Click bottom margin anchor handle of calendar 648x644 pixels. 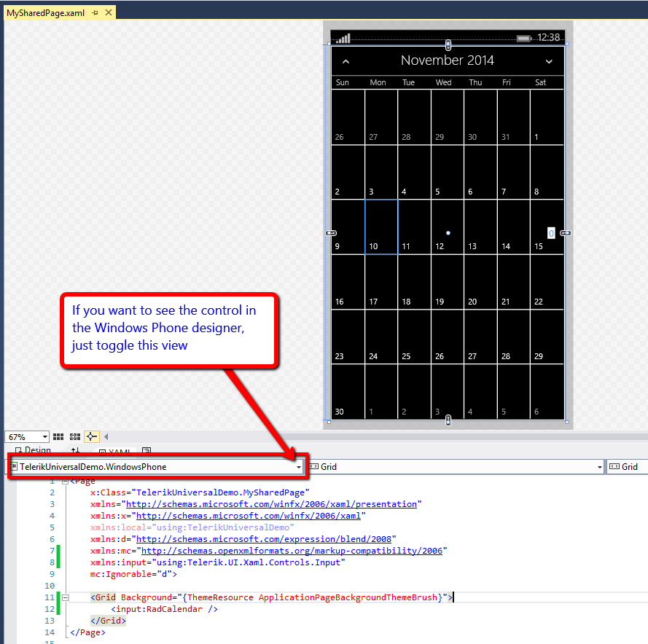pyautogui.click(x=448, y=420)
